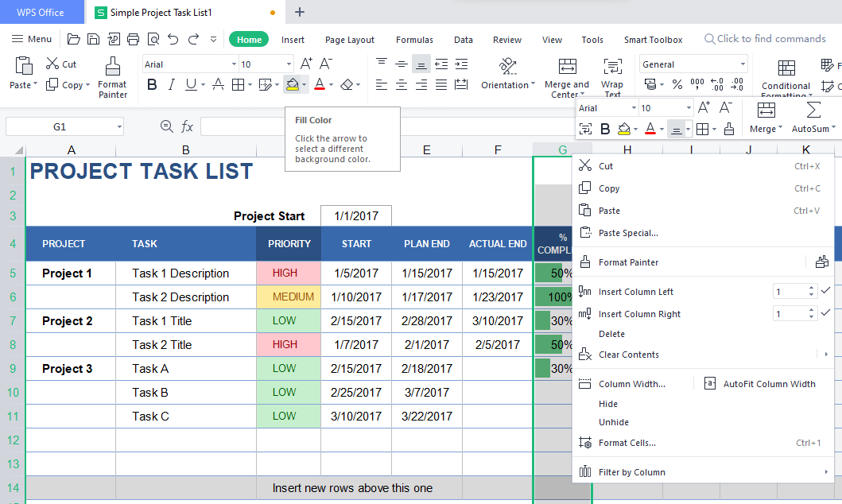Viewport: 842px width, 504px height.
Task: Click the AutoSum sigma in the mini toolbar
Action: (813, 110)
